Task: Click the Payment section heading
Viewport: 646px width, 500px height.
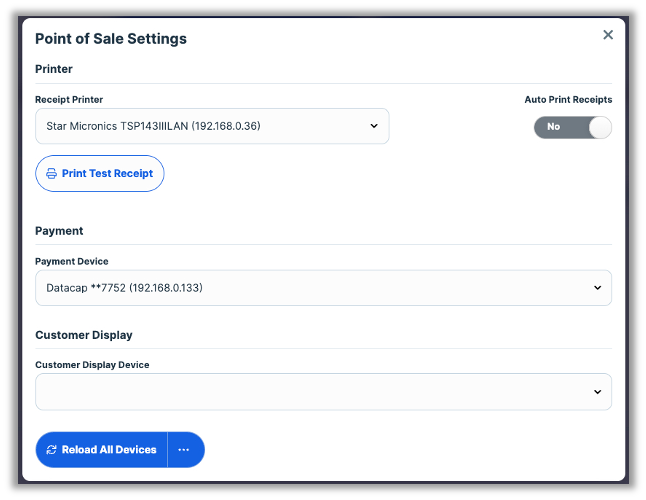Action: click(59, 231)
